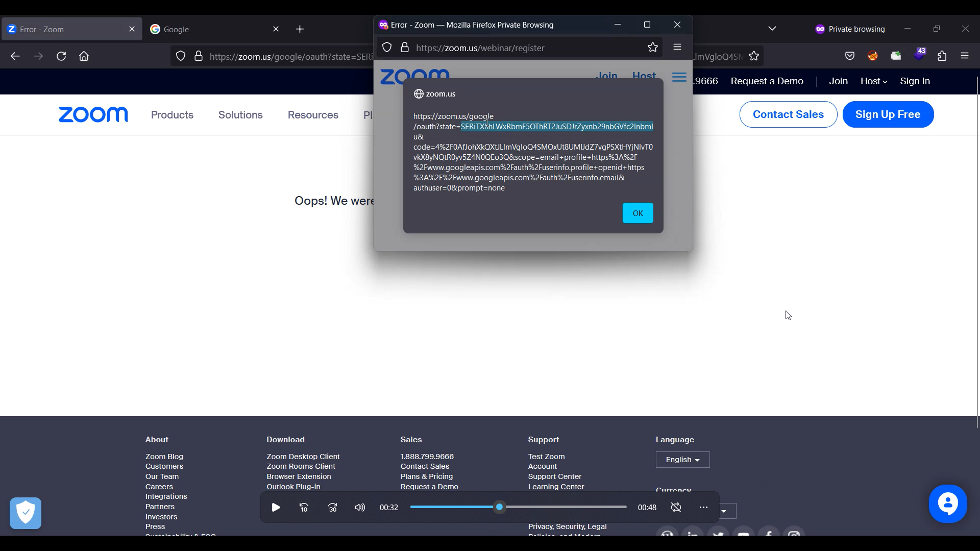
Task: Play the video with play button
Action: [276, 507]
